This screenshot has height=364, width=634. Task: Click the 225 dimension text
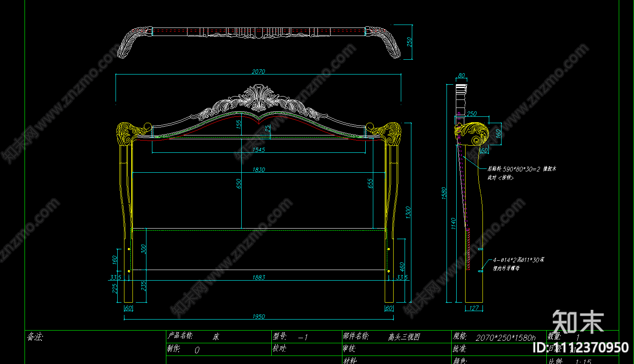click(114, 288)
